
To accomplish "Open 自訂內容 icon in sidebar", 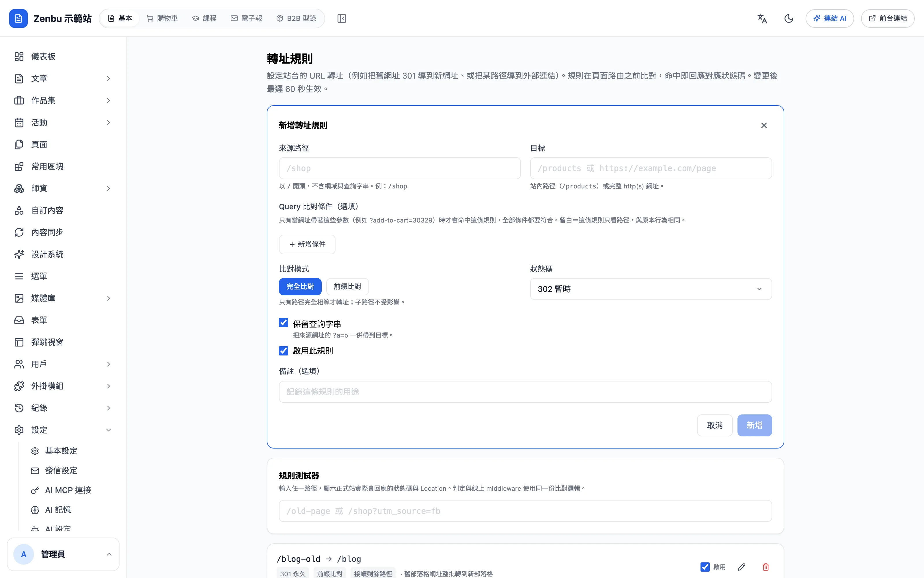I will [x=19, y=210].
